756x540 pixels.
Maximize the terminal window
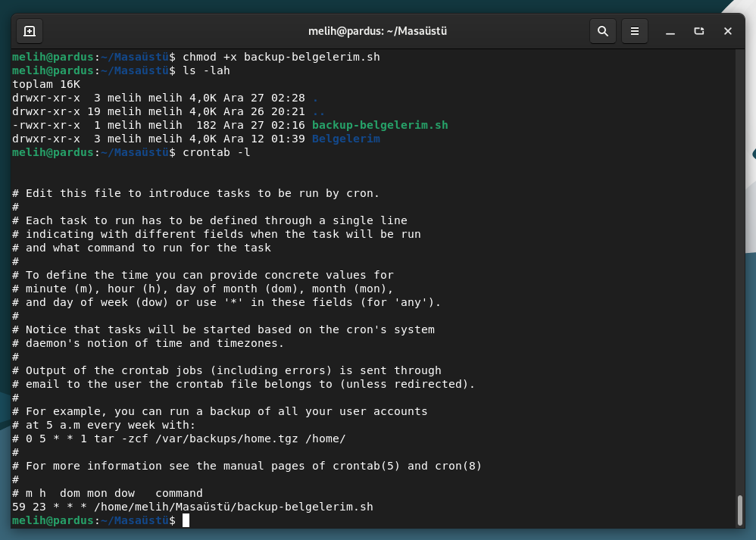[x=699, y=32]
